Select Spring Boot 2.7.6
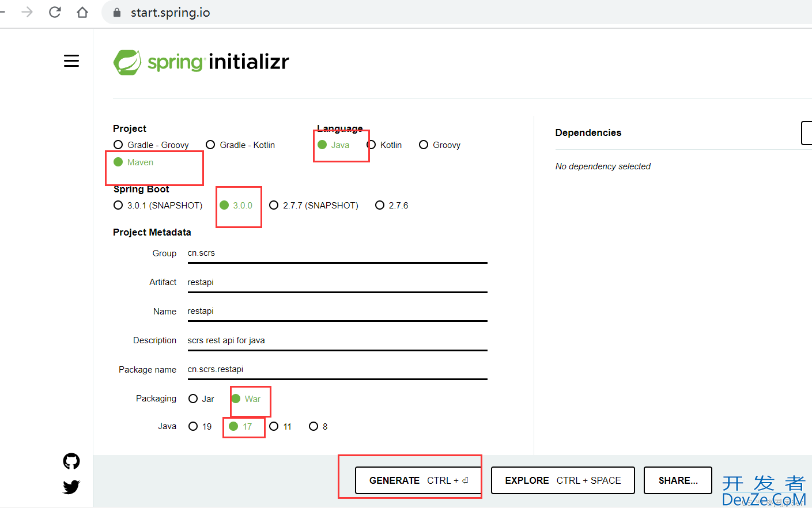Image resolution: width=812 pixels, height=512 pixels. pyautogui.click(x=392, y=206)
